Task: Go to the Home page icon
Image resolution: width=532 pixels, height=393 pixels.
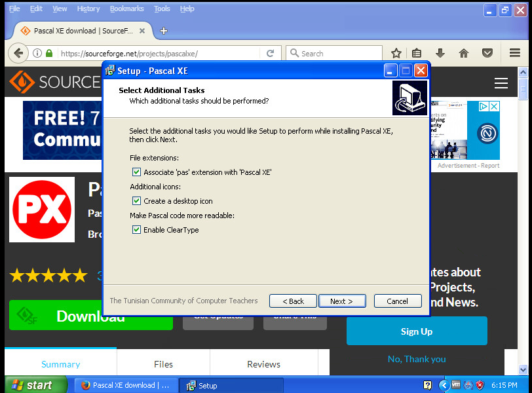Action: click(464, 53)
